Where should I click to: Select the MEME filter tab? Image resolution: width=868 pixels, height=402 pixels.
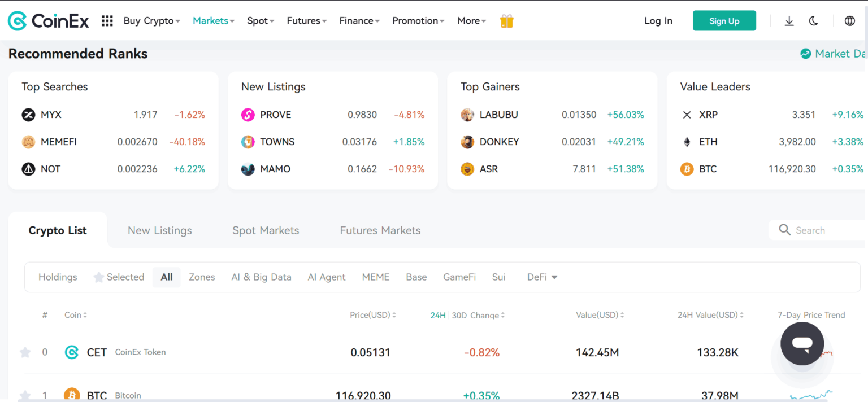click(375, 277)
